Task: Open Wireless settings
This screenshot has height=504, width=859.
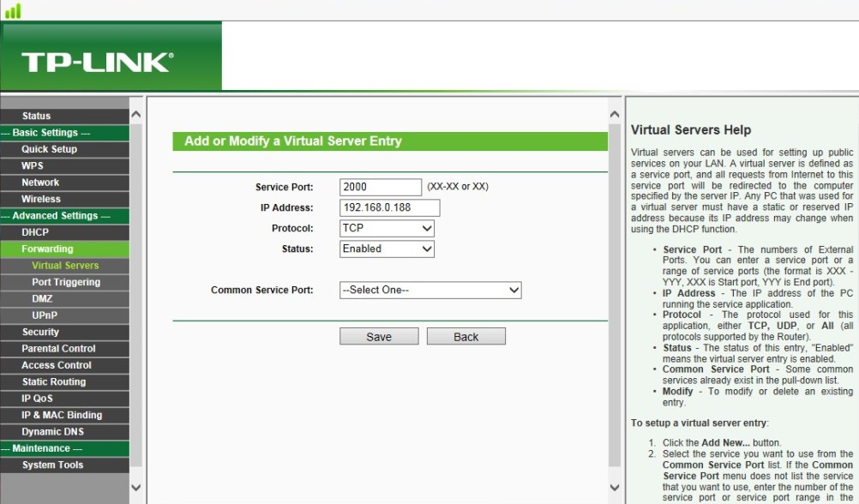Action: pyautogui.click(x=64, y=199)
